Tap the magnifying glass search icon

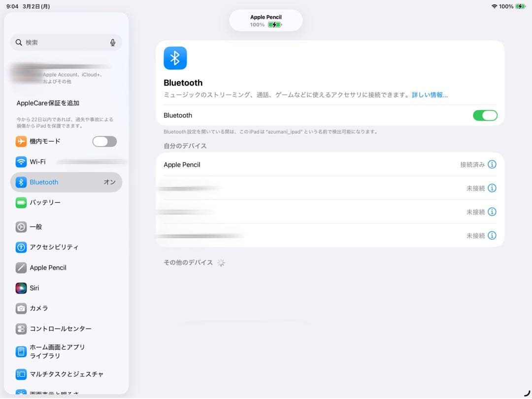click(x=19, y=42)
